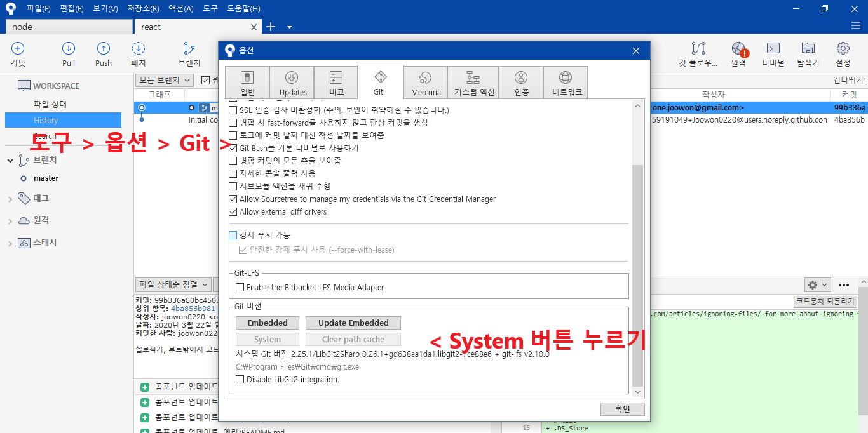Toggle the no fast-forward merge commit checkbox
868x433 pixels.
(x=233, y=123)
